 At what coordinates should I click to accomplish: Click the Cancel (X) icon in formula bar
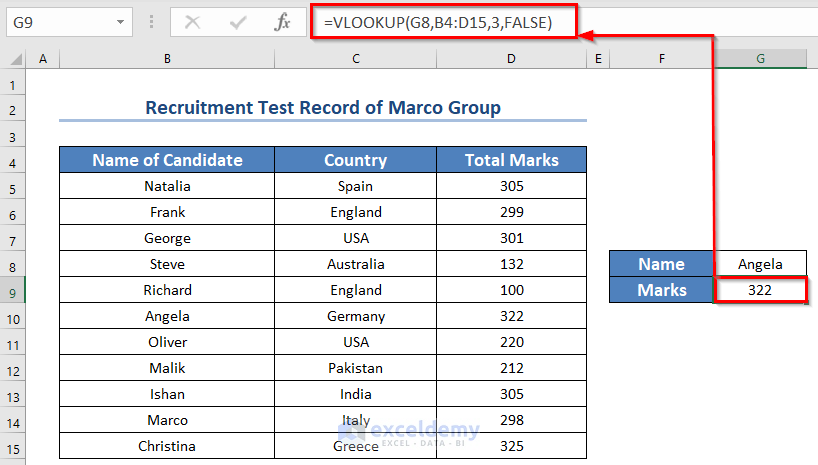pos(192,21)
